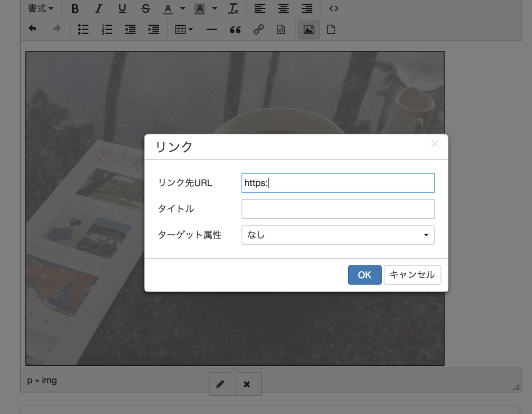Open text color picker arrow

coord(182,9)
